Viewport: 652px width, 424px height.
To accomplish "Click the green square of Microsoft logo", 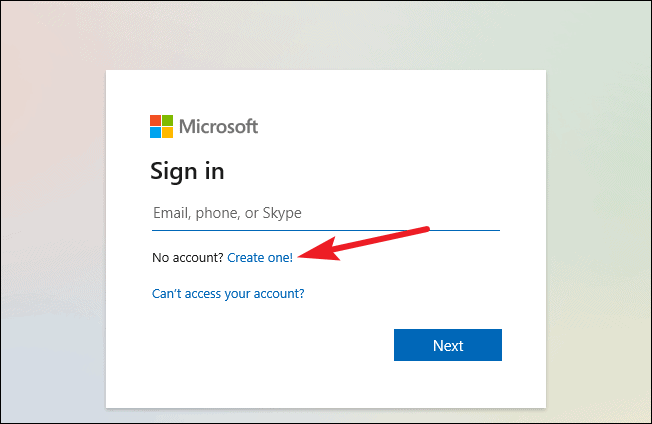I will [x=168, y=121].
